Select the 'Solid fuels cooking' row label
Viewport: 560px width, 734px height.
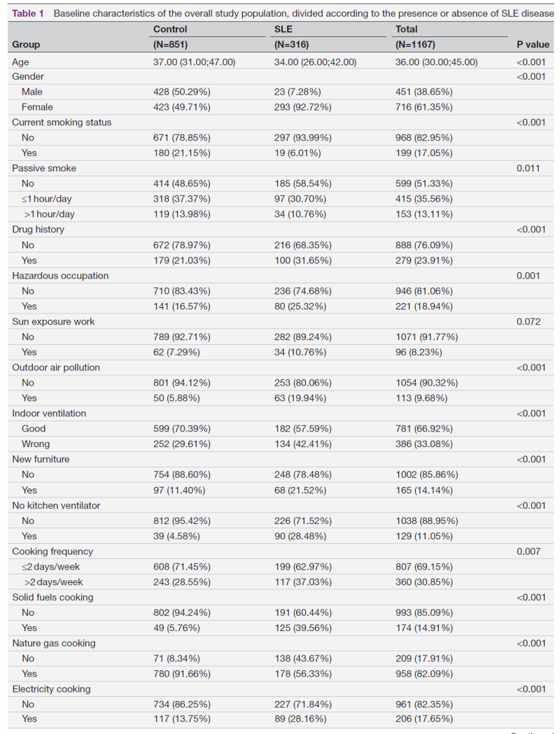point(52,598)
